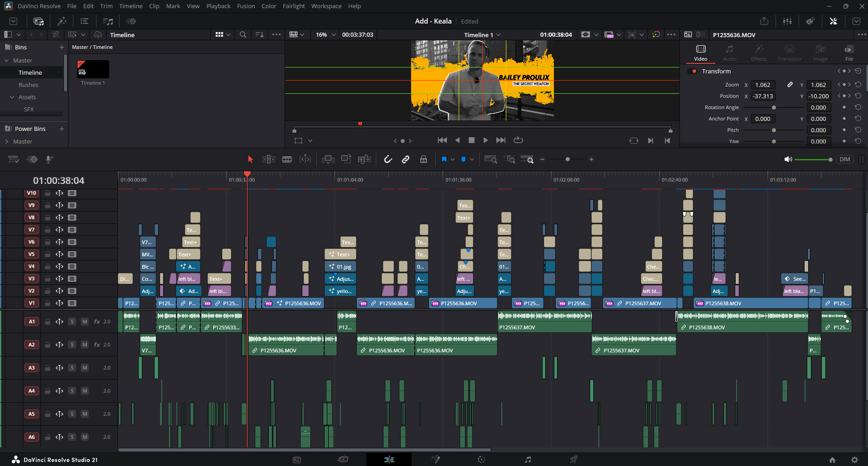
Task: Open the Timeline View Options icon
Action: click(x=14, y=159)
